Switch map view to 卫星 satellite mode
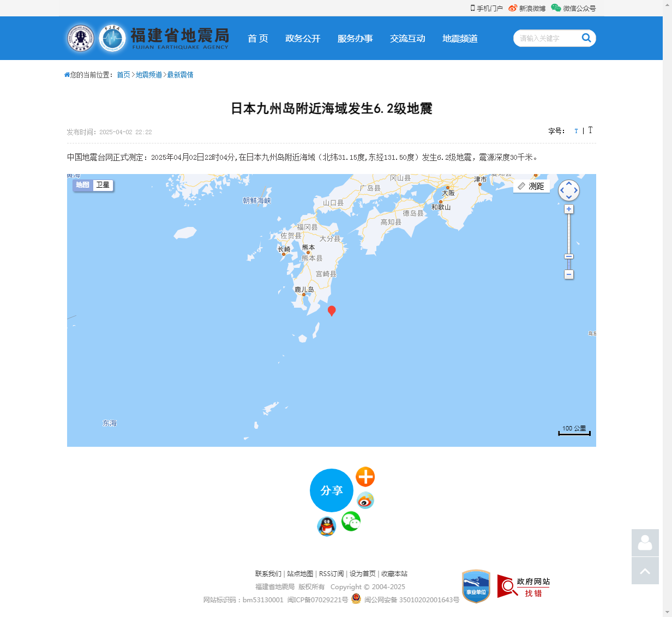The image size is (672, 617). 103,185
